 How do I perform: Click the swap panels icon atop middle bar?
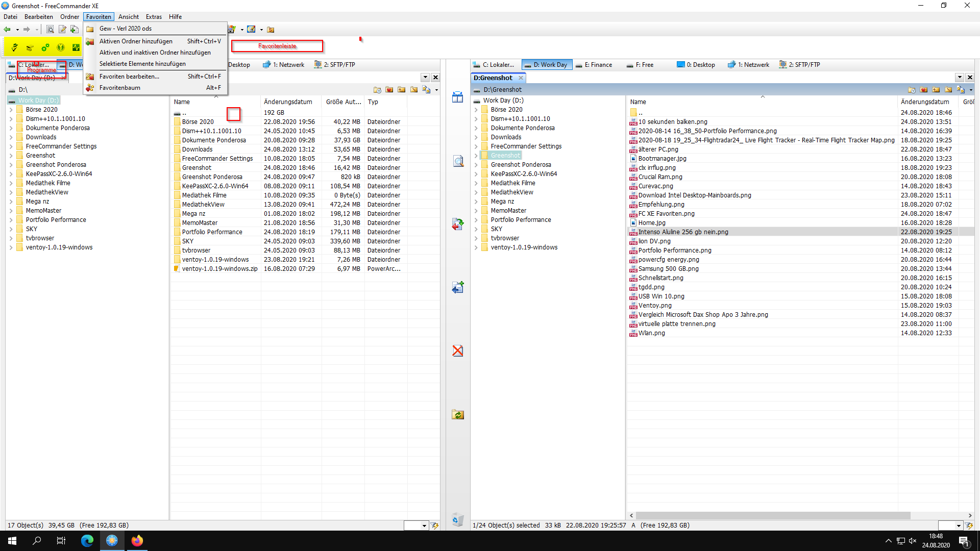458,97
